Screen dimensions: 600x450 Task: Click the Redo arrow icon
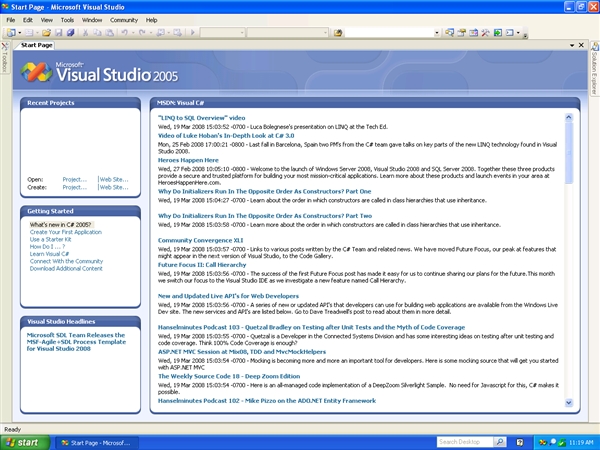(x=142, y=33)
